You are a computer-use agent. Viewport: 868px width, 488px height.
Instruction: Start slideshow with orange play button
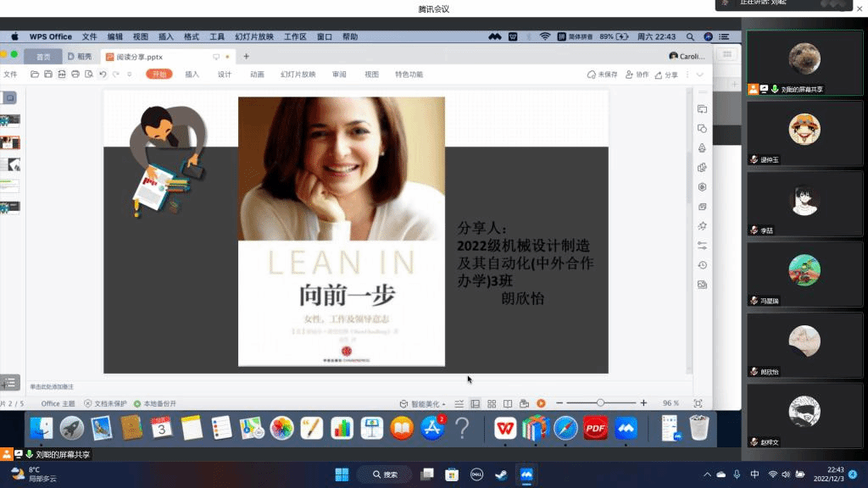541,403
